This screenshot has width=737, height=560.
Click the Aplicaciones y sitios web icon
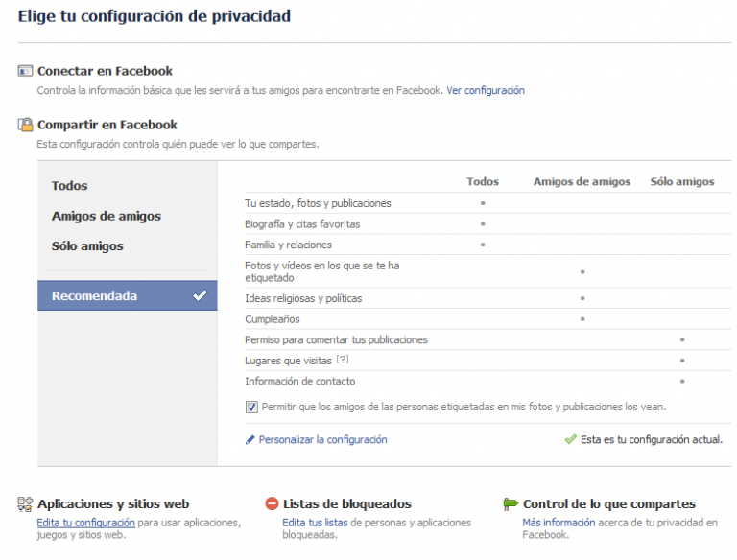tap(25, 504)
